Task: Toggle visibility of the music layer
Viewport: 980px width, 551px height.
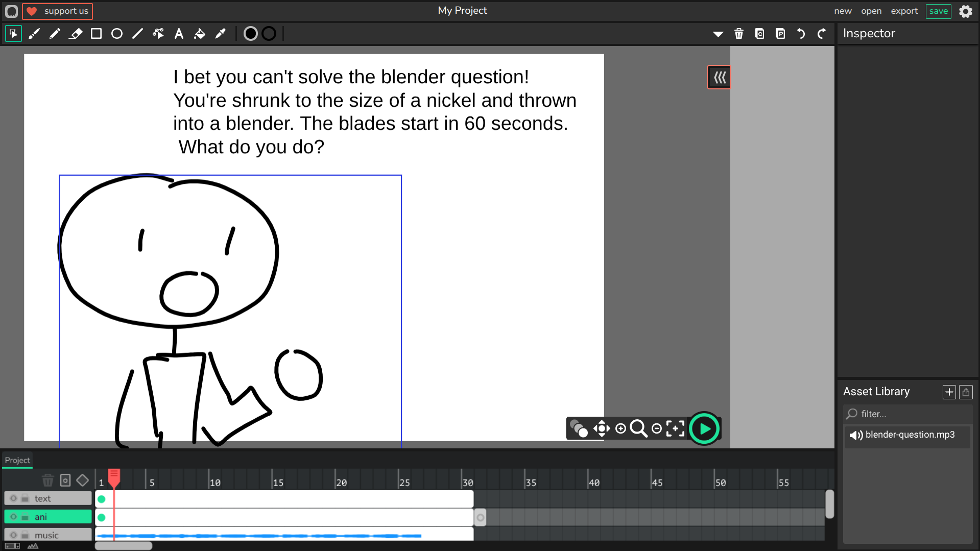Action: point(14,535)
